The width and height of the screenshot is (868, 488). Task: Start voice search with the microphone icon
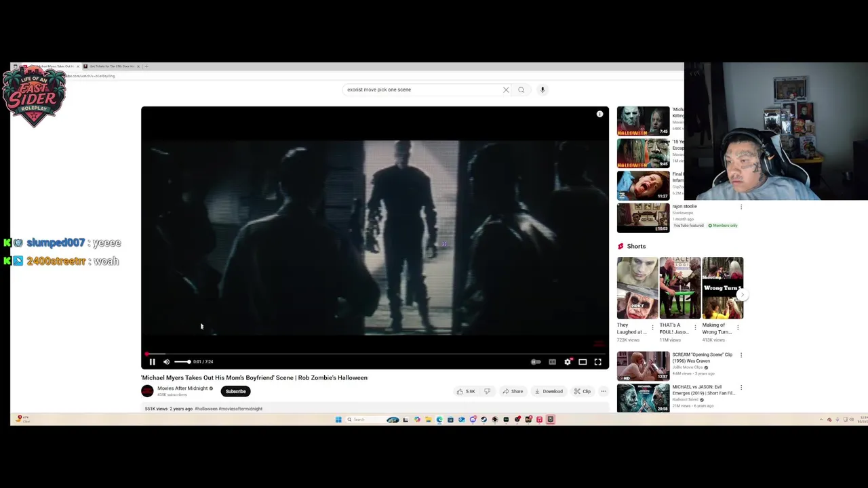542,89
